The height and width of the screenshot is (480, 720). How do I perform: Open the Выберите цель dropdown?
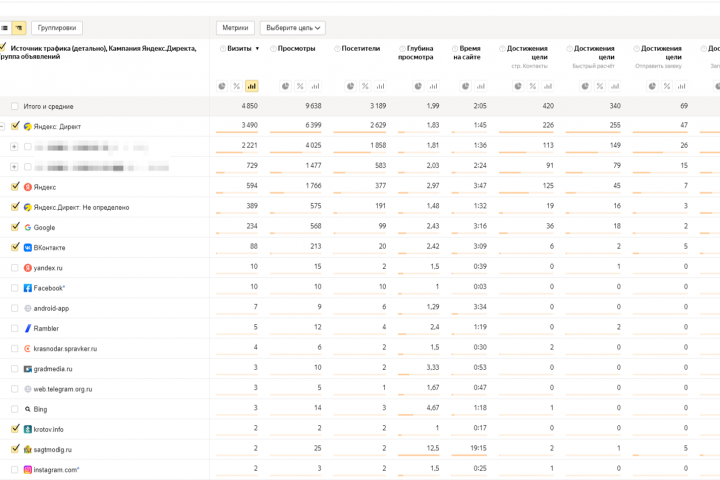point(294,28)
